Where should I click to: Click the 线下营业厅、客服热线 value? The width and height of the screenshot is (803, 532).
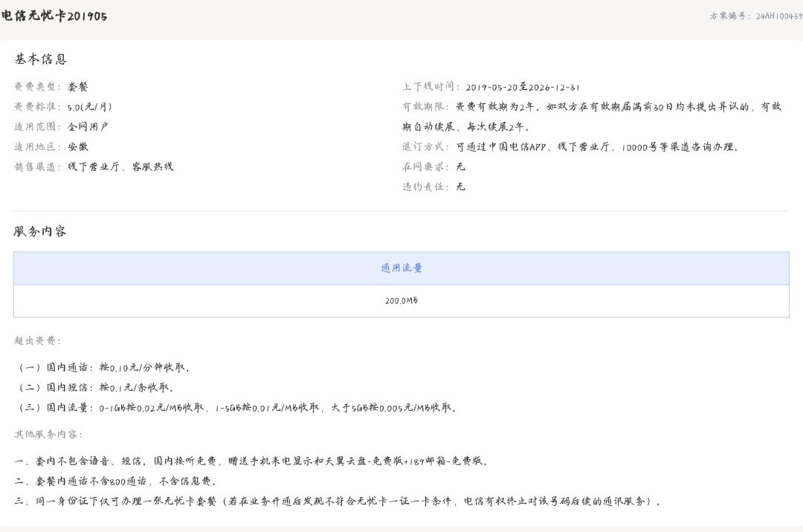(120, 166)
